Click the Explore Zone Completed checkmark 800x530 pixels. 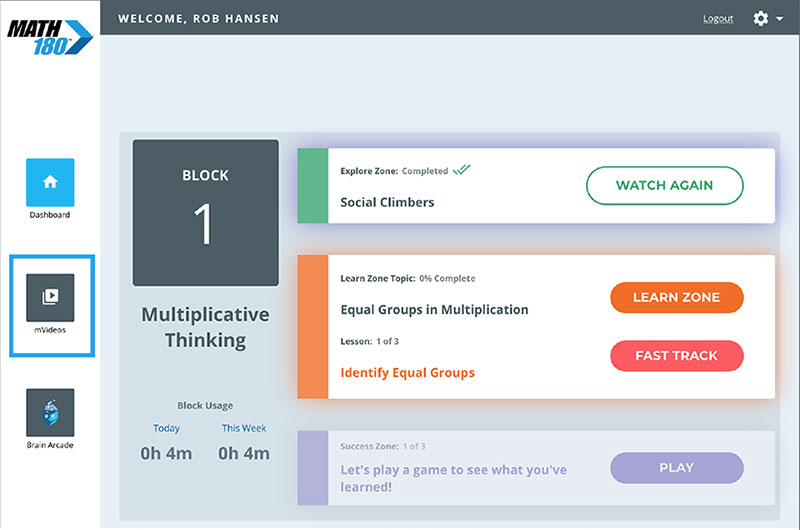461,169
